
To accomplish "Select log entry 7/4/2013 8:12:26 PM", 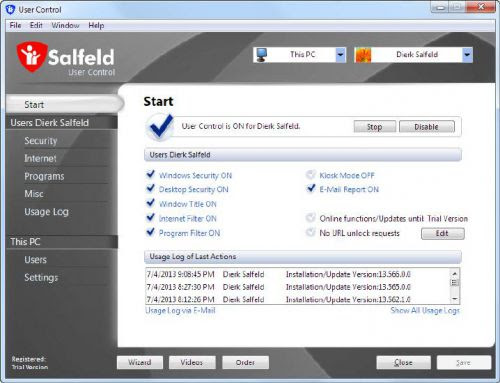I will click(x=298, y=299).
